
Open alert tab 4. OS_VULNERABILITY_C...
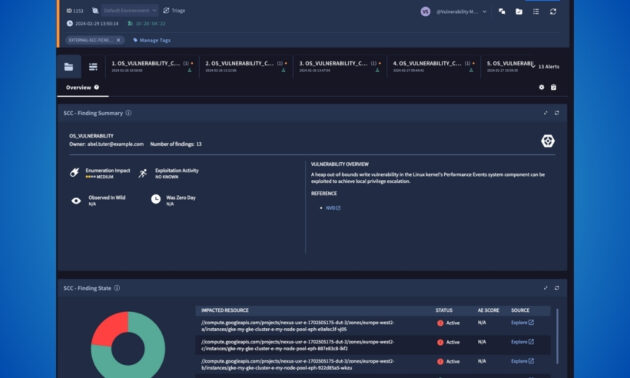[x=434, y=66]
